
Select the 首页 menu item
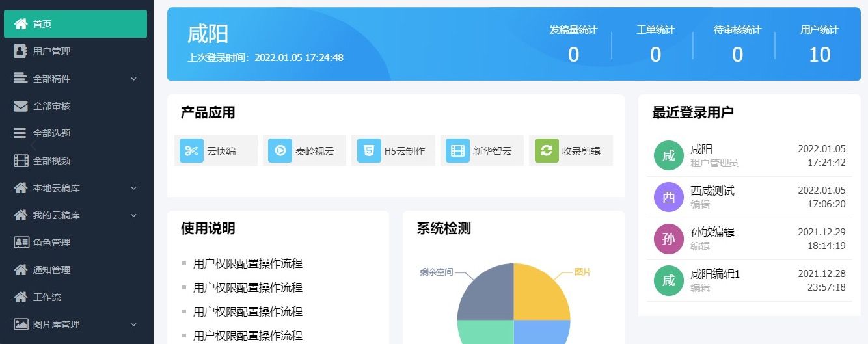click(x=75, y=24)
